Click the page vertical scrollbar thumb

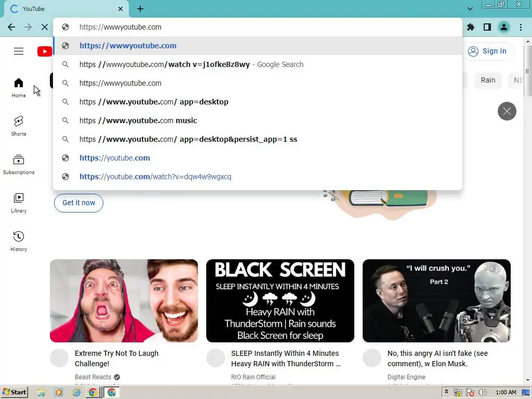tap(528, 71)
